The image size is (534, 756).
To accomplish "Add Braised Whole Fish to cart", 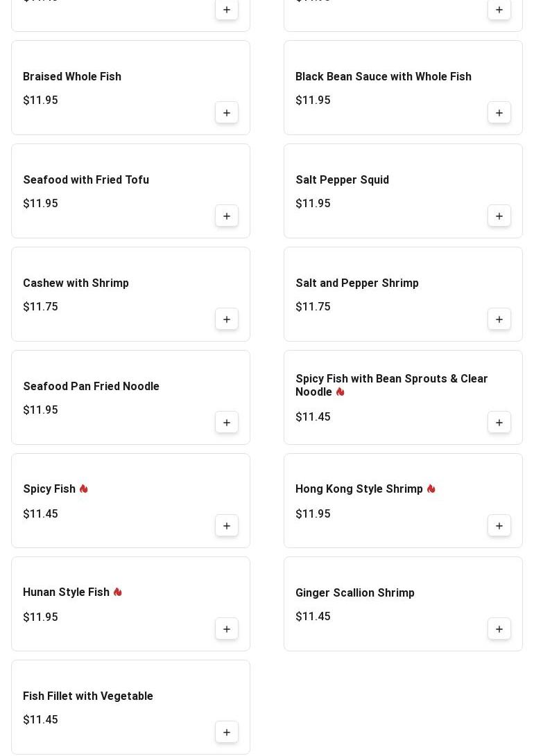I will click(227, 113).
